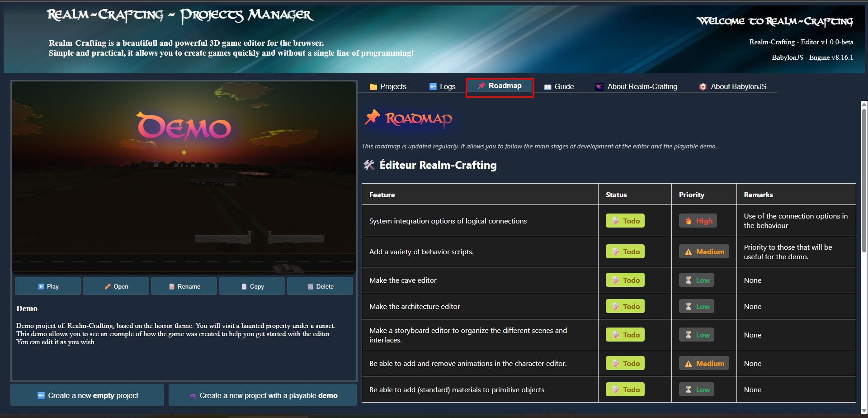
Task: Click the gamepad icon on playable demo button
Action: (x=193, y=396)
